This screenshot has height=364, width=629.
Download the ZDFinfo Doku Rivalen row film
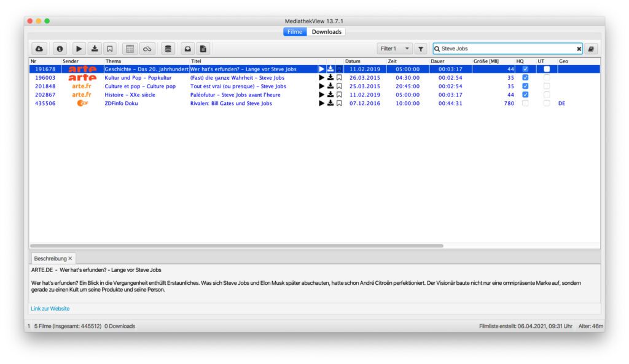pos(330,104)
